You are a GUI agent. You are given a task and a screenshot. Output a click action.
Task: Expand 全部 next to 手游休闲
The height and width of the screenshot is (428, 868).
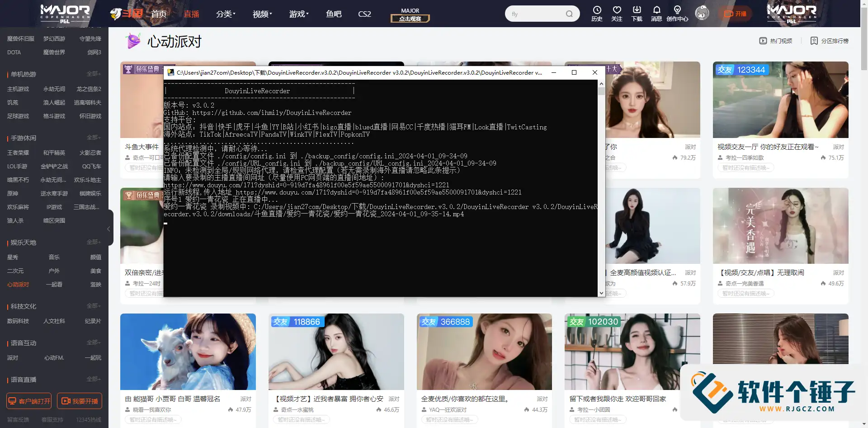pos(94,138)
